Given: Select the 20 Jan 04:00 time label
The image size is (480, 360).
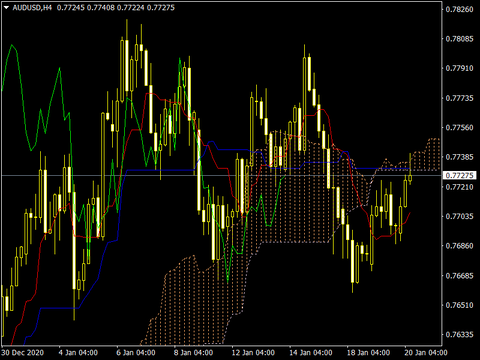Looking at the screenshot, I should [x=426, y=353].
